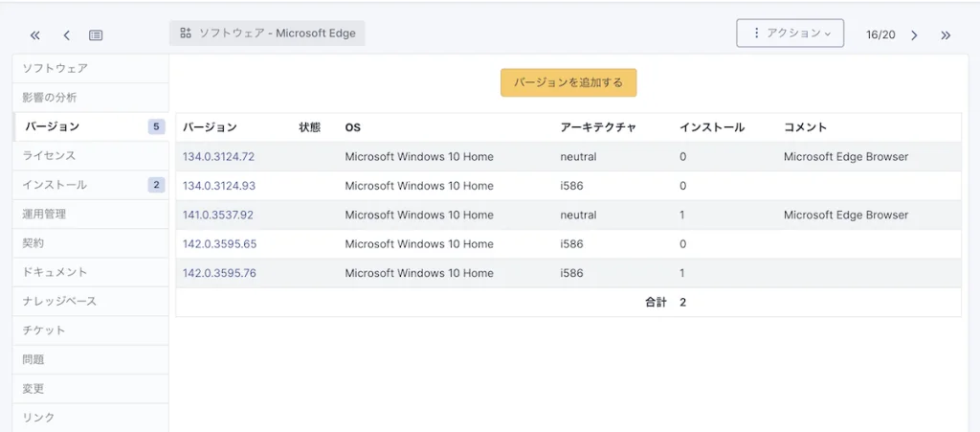
Task: Open the 運用管理 sidebar tab
Action: 91,214
